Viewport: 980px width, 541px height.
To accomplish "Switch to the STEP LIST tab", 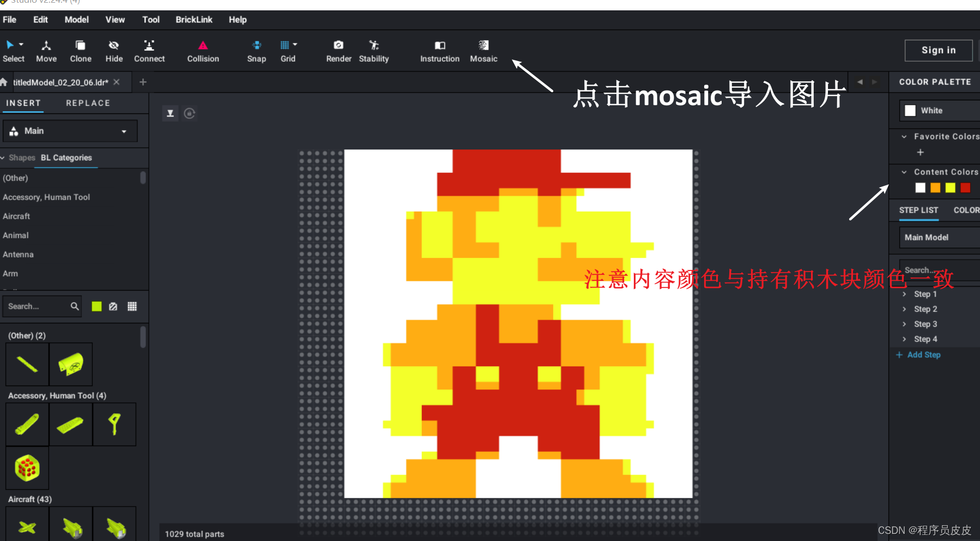I will [x=918, y=211].
